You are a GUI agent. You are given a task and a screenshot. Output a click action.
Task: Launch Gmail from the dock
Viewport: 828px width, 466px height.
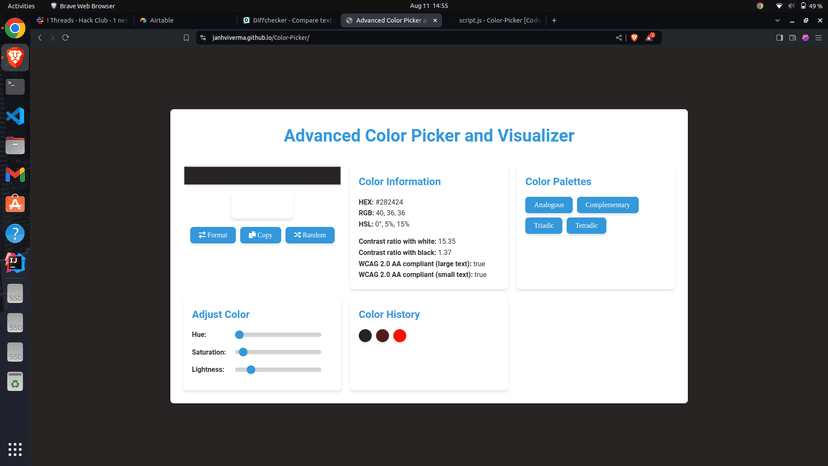[15, 175]
